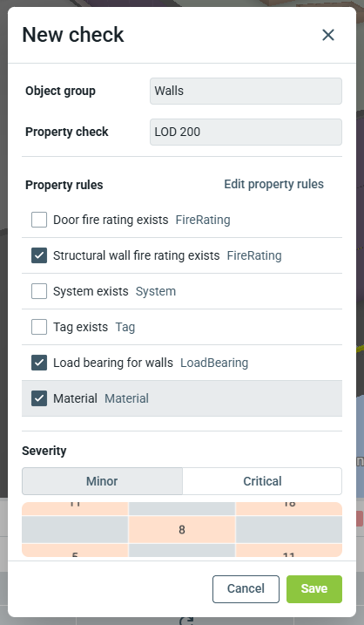Click the Cancel button
The image size is (364, 625).
(x=246, y=588)
